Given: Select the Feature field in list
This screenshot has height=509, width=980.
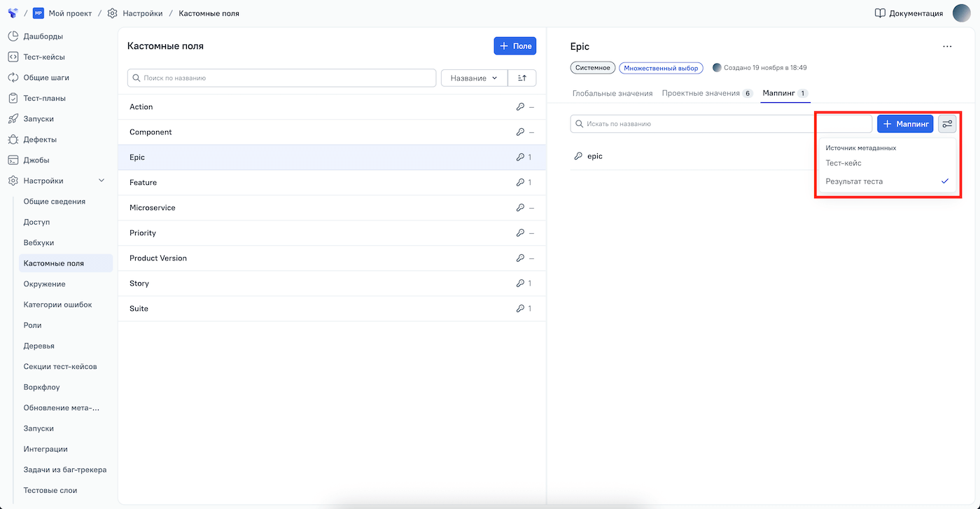Looking at the screenshot, I should click(143, 183).
